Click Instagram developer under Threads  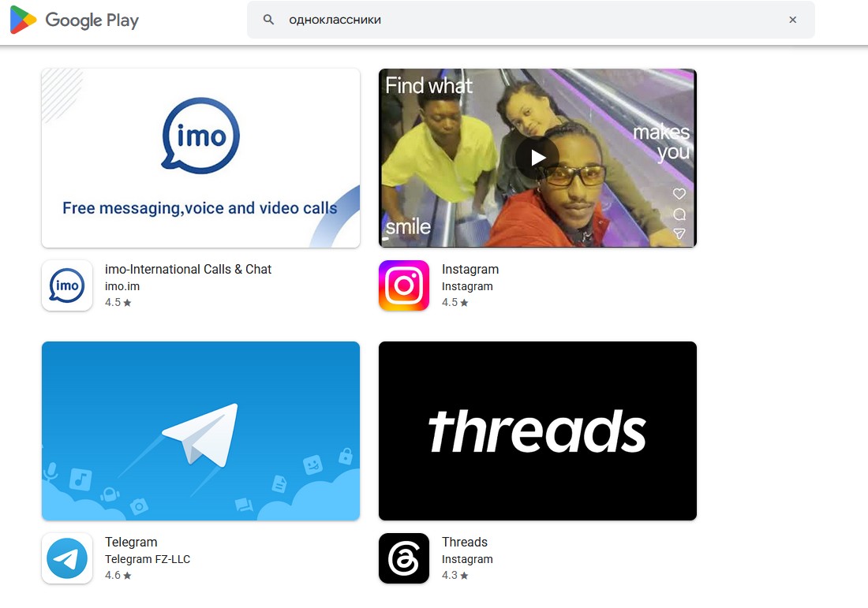467,559
